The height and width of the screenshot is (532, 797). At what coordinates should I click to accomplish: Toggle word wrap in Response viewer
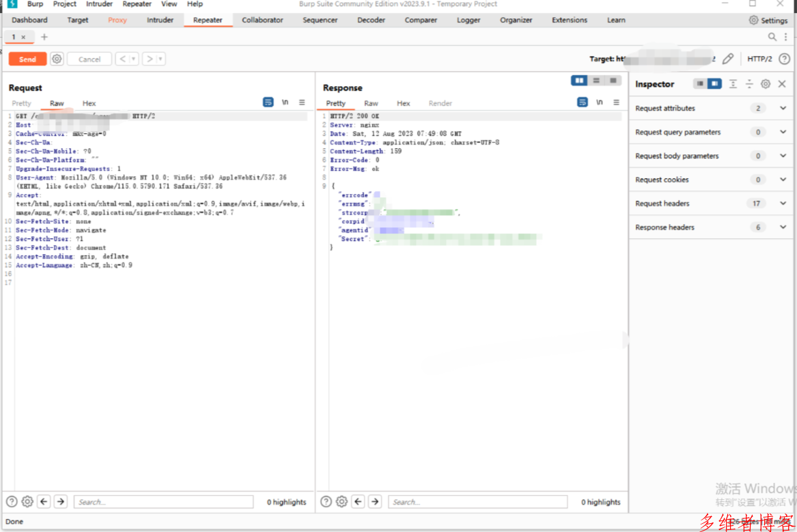click(x=583, y=102)
